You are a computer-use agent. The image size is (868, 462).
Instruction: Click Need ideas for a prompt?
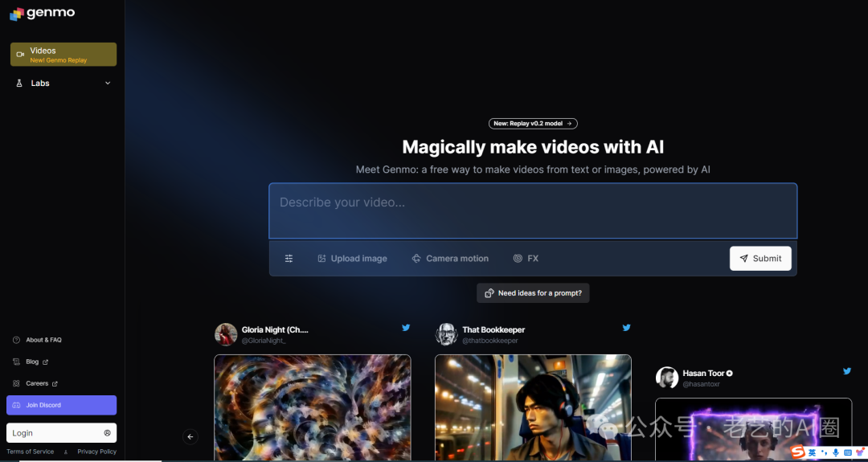click(533, 293)
